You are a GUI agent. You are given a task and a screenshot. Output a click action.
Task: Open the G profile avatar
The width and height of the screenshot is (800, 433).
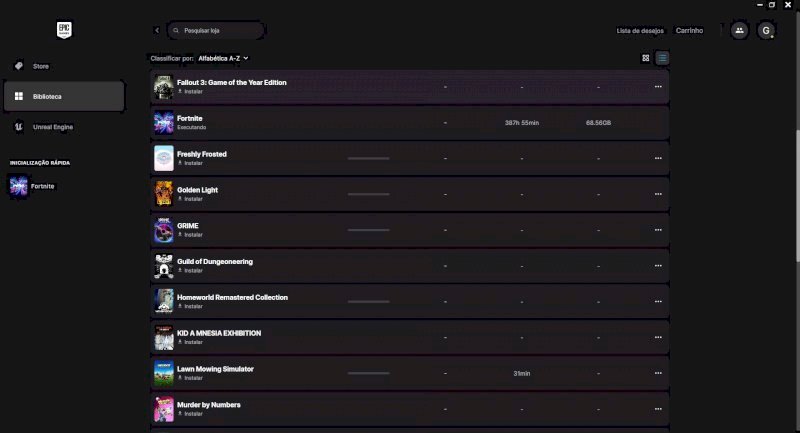click(x=766, y=31)
